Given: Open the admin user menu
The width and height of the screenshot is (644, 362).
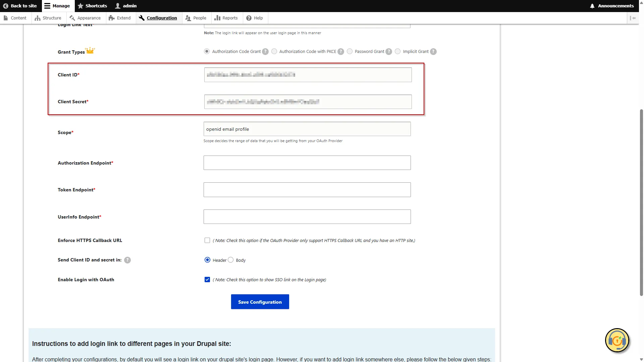Looking at the screenshot, I should pos(126,6).
